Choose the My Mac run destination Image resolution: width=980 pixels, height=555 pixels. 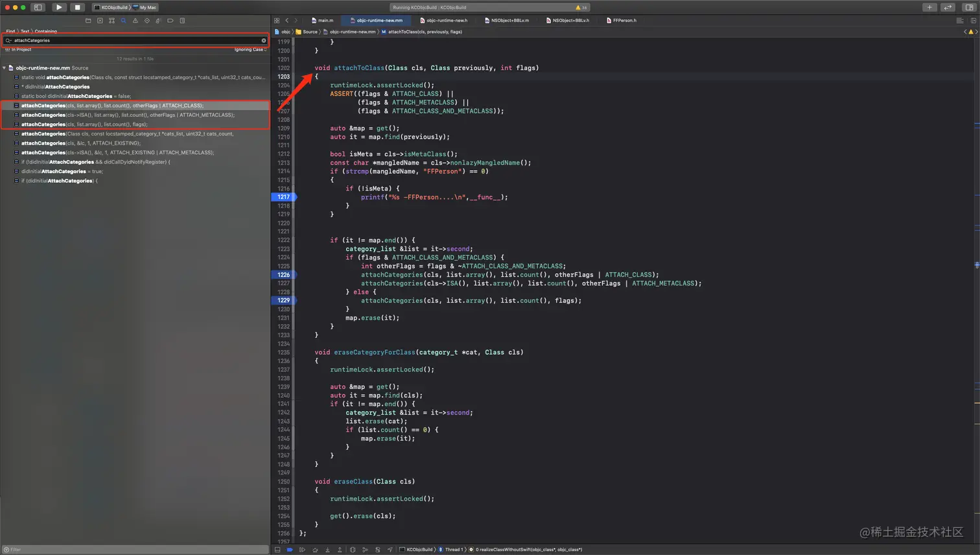coord(145,8)
